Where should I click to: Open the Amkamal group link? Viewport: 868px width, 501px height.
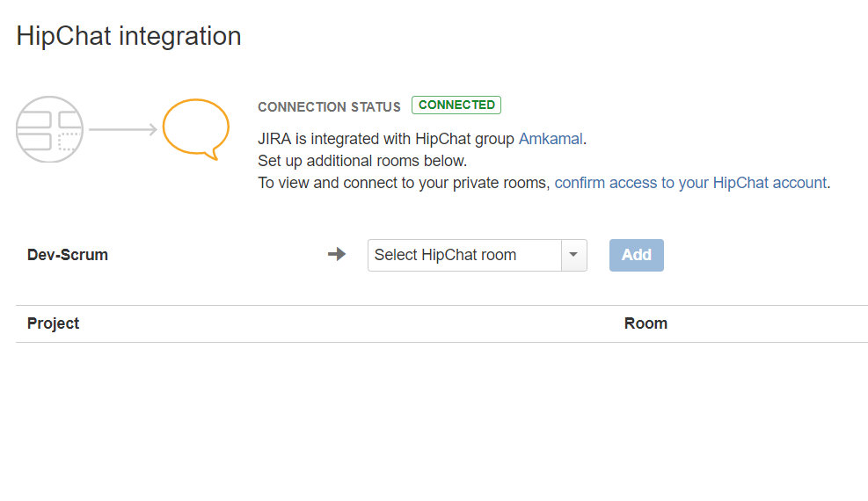tap(551, 139)
